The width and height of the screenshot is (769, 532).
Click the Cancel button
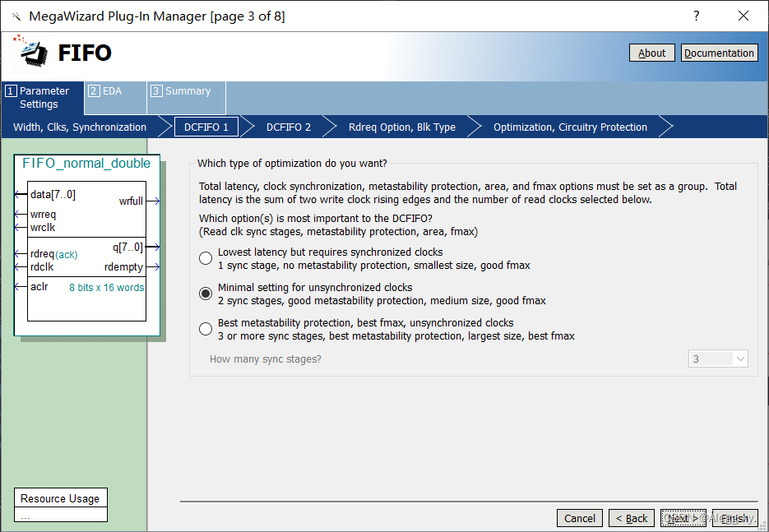click(580, 518)
